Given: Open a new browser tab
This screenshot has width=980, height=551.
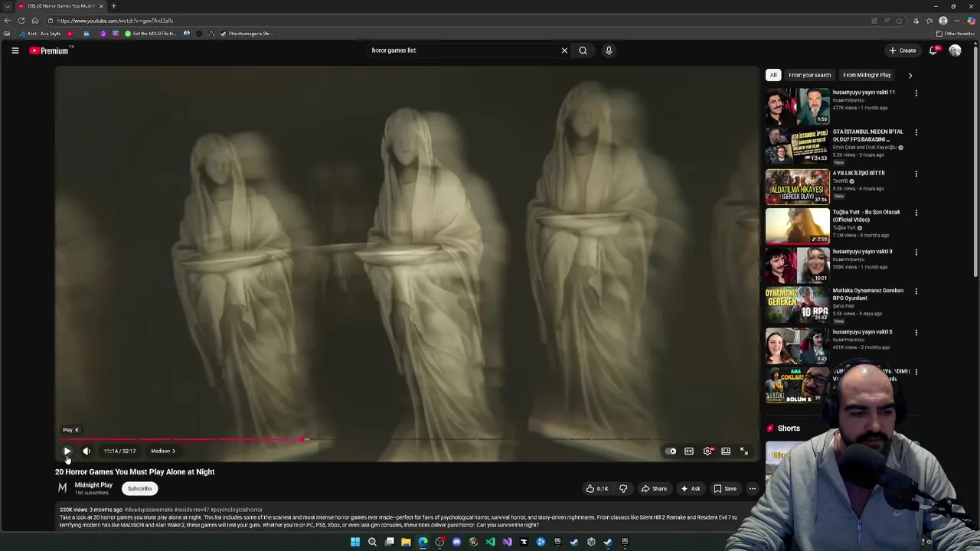Looking at the screenshot, I should pos(113,6).
